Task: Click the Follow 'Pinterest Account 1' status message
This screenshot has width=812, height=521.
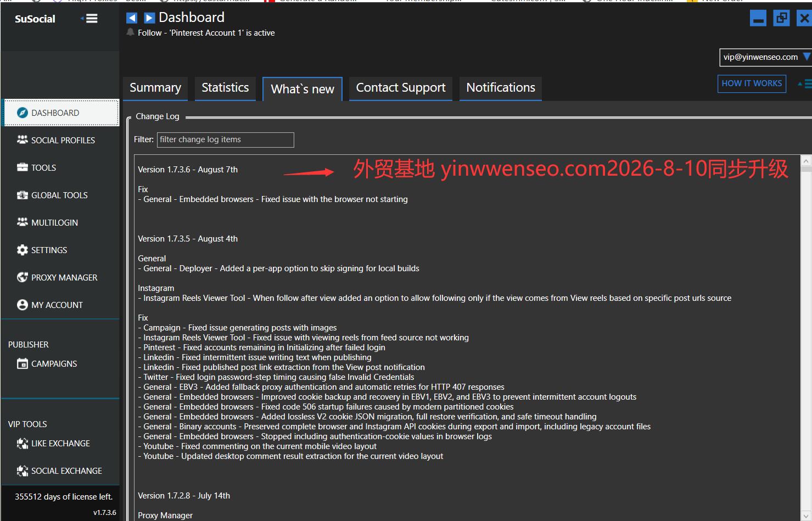Action: tap(206, 33)
